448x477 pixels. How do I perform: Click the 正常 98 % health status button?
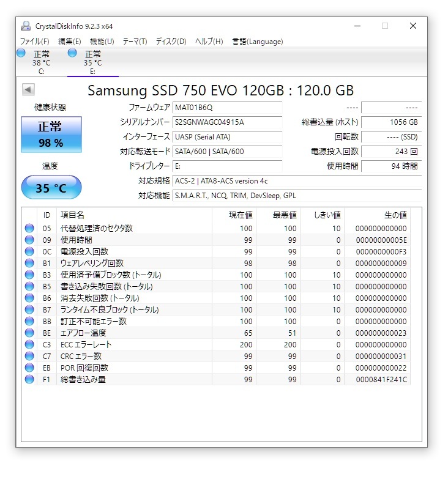[x=51, y=134]
